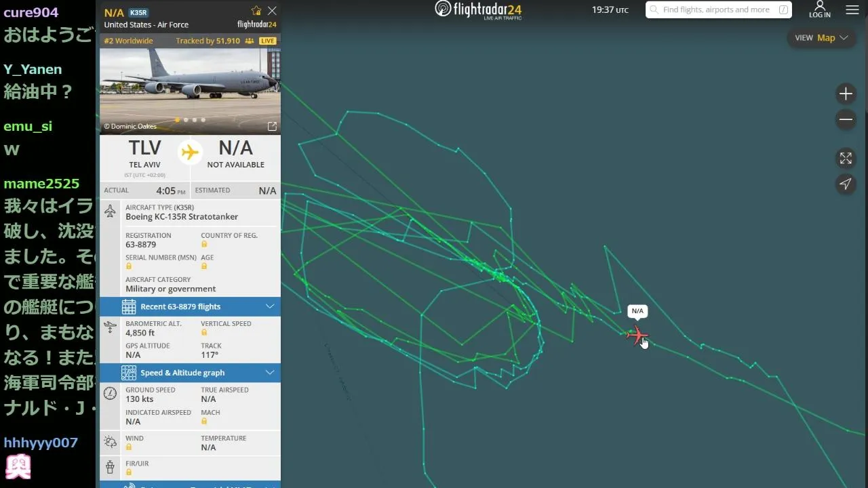Click the LOG IN user icon
This screenshot has height=488, width=868.
(819, 9)
